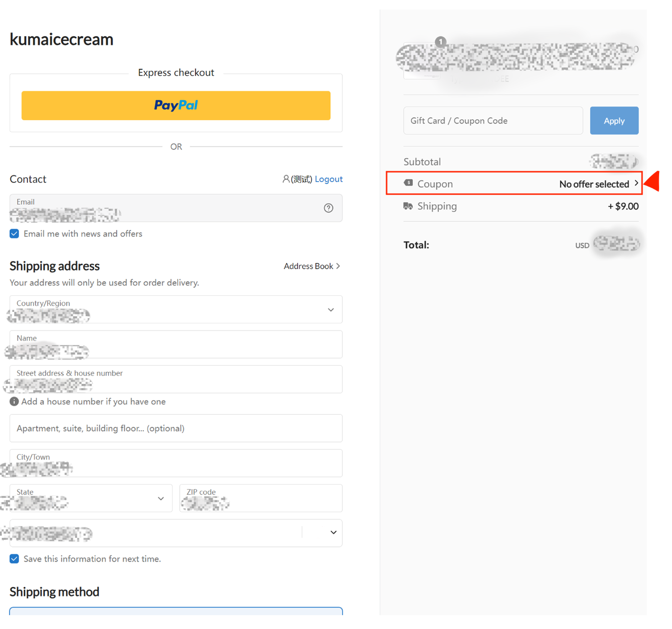Click the email help question-mark icon
The width and height of the screenshot is (672, 629).
pyautogui.click(x=328, y=208)
